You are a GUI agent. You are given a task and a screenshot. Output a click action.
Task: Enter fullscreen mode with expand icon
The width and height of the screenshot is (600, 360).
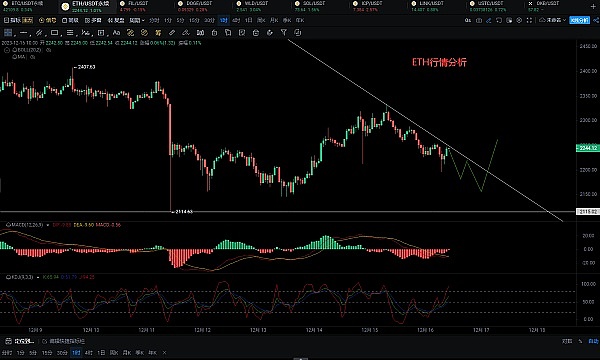(529, 20)
